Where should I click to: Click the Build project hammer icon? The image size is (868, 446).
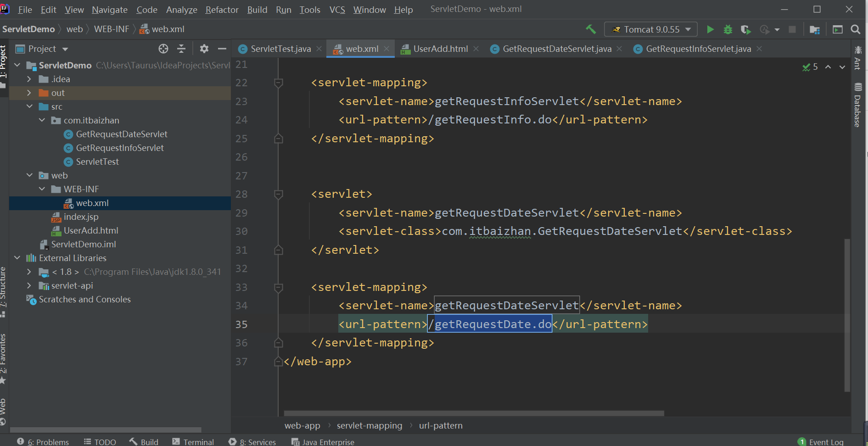pos(591,29)
